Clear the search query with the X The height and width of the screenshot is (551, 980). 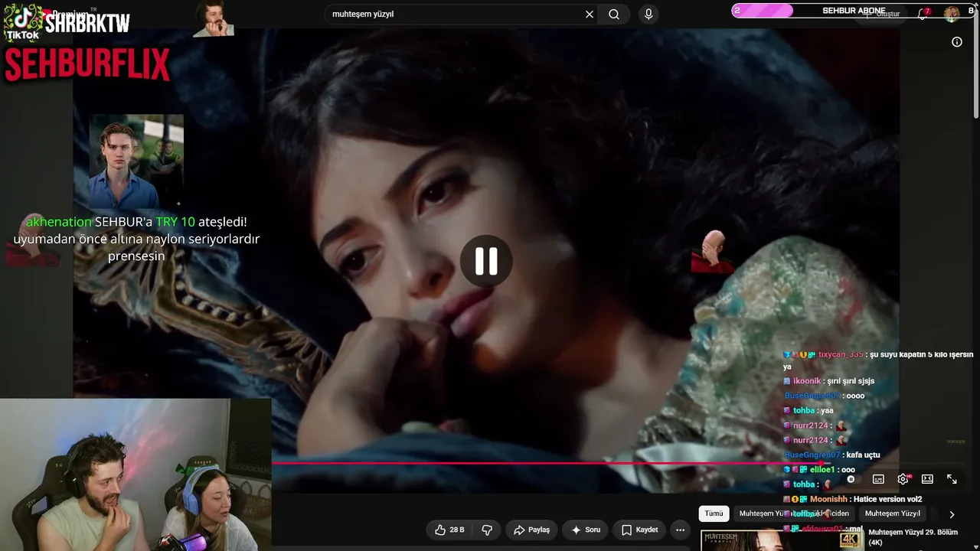tap(590, 14)
